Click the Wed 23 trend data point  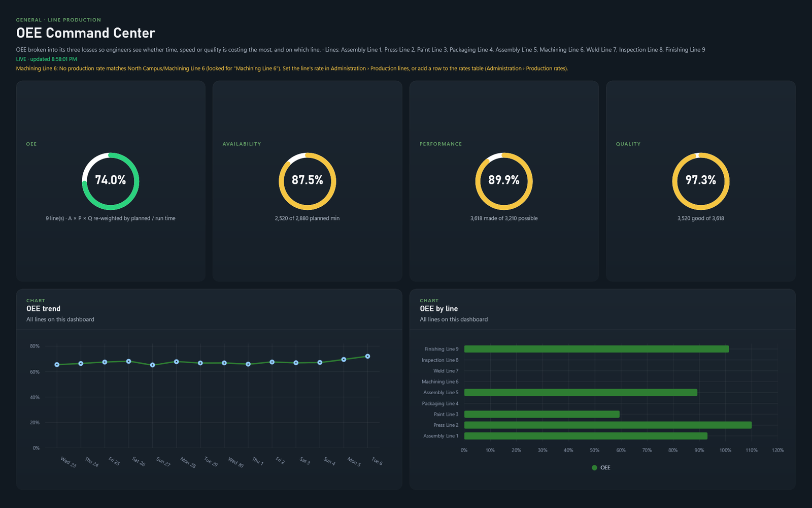(x=57, y=365)
